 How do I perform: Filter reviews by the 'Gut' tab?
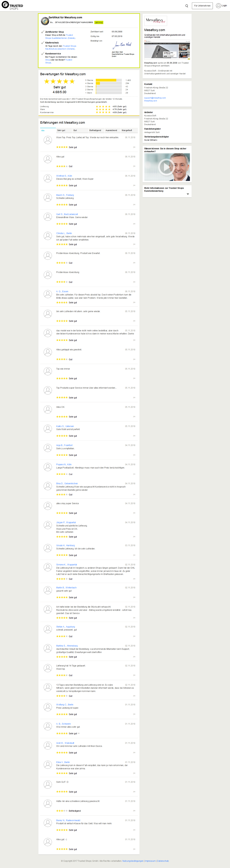(80, 130)
